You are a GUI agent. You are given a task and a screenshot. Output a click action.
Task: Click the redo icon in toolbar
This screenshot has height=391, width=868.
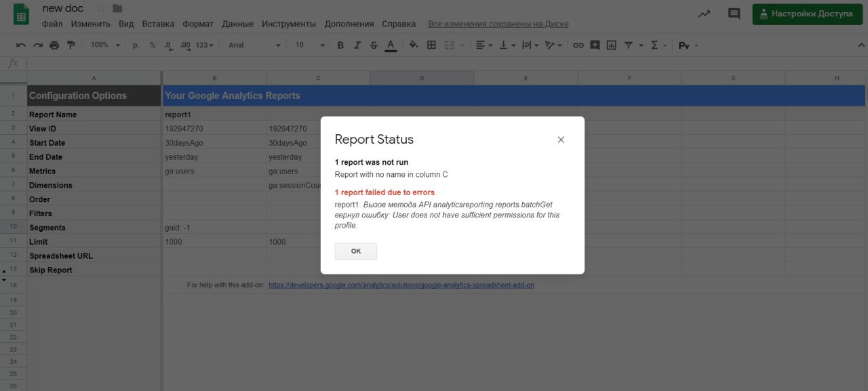pos(37,45)
